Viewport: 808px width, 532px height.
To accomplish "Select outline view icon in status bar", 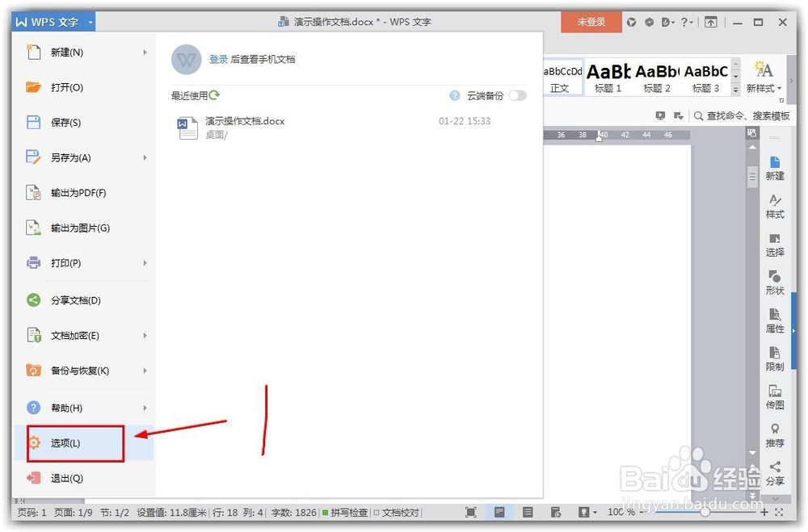I will point(527,512).
